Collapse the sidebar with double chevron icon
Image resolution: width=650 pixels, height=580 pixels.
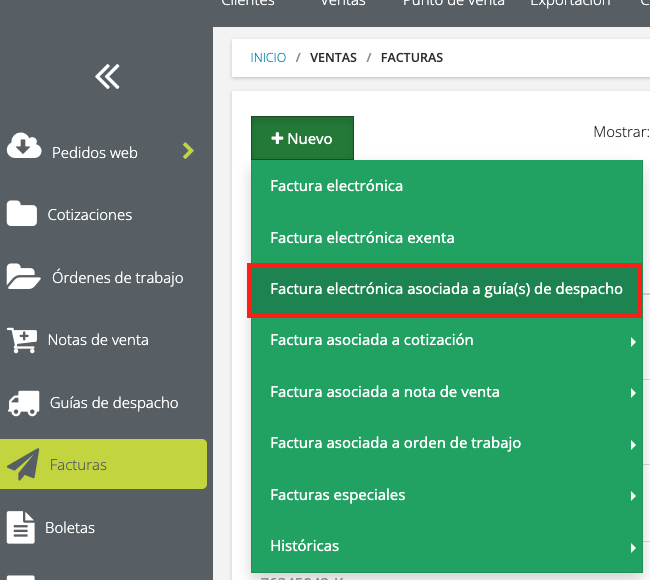[107, 76]
